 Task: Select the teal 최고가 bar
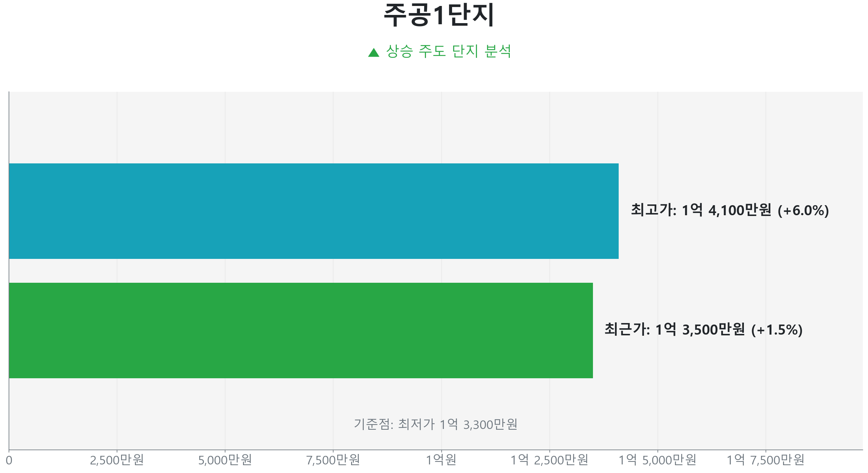[x=313, y=211]
